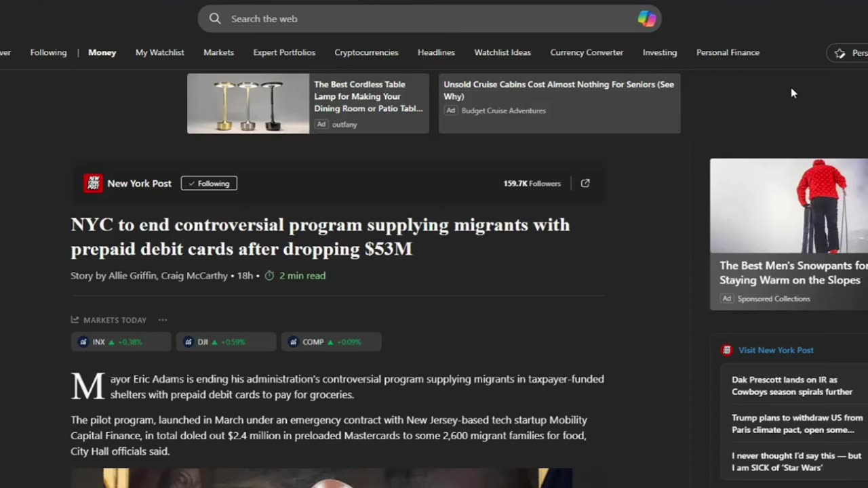This screenshot has height=488, width=868.
Task: Open Trump Paris climate pact story
Action: click(797, 424)
